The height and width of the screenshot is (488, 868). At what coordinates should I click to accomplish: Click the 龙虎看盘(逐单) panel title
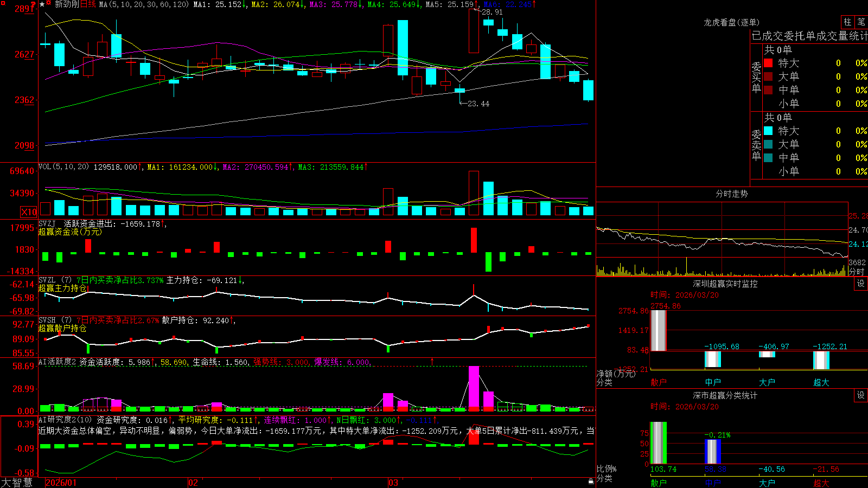(x=731, y=22)
